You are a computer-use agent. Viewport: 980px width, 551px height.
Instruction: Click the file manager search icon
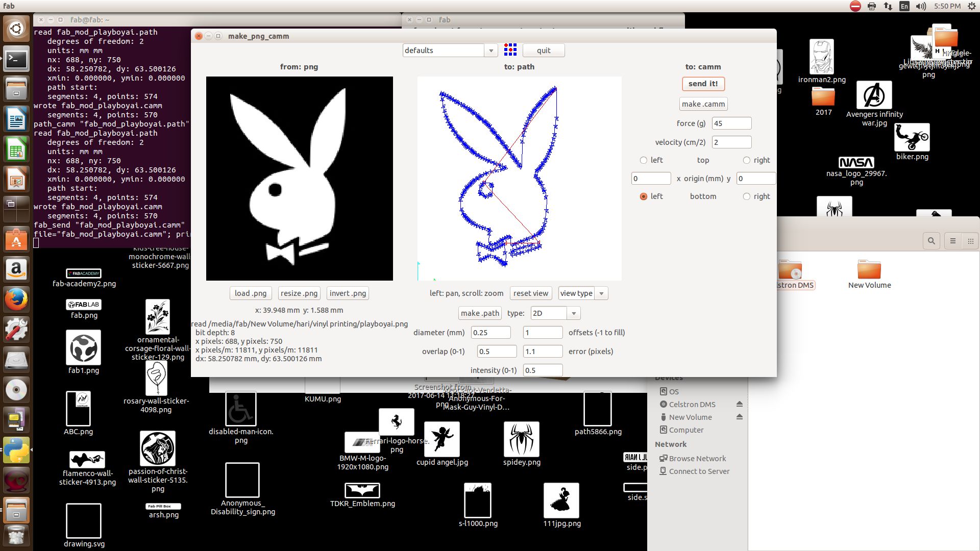[x=931, y=241]
